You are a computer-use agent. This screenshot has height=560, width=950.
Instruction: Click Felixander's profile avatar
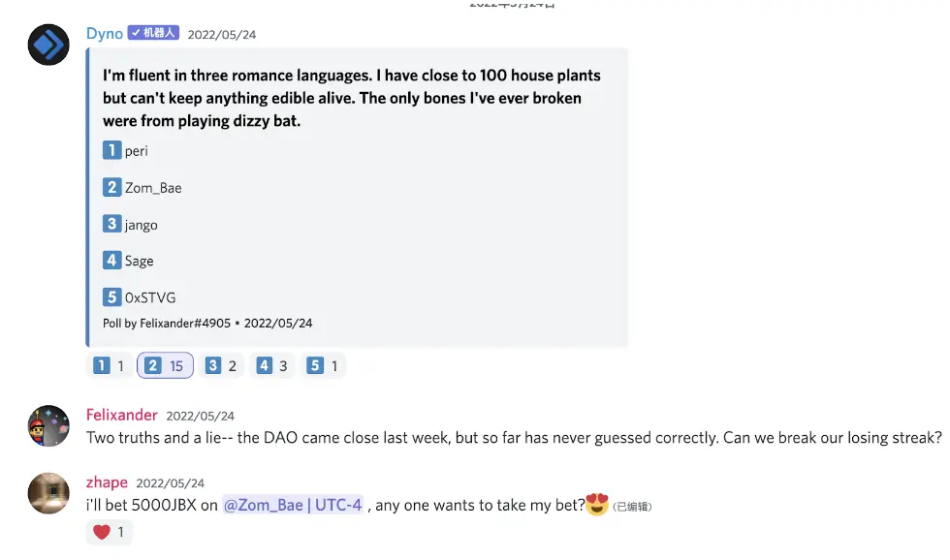(x=48, y=425)
